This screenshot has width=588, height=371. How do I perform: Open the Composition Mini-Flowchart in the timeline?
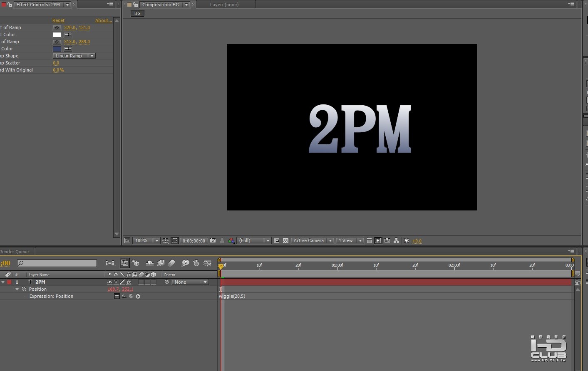(110, 263)
